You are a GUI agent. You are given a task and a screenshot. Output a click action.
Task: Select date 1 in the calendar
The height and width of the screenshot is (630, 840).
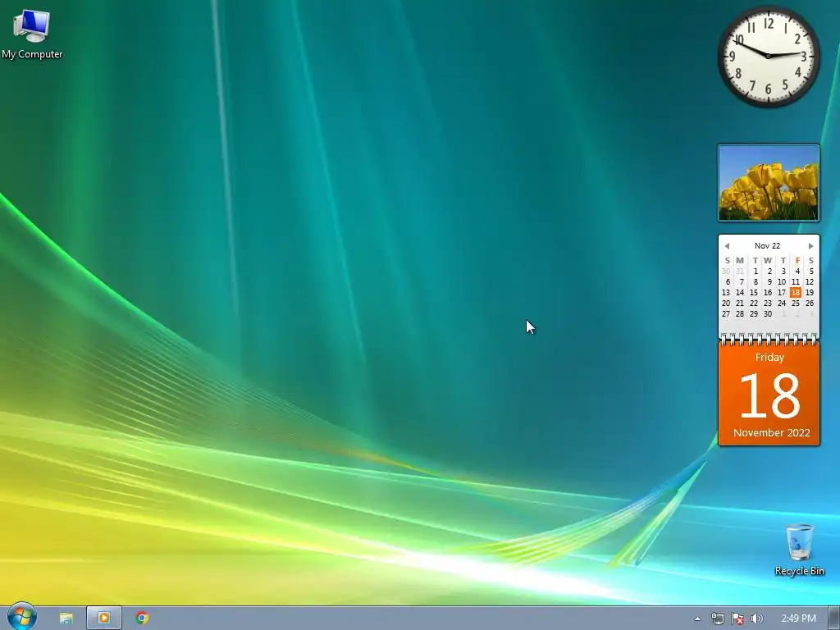click(756, 271)
